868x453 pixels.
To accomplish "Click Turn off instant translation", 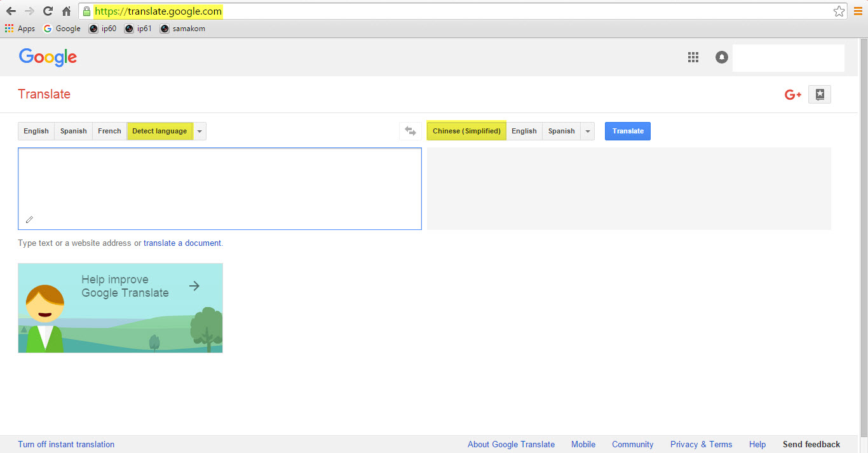I will (66, 444).
